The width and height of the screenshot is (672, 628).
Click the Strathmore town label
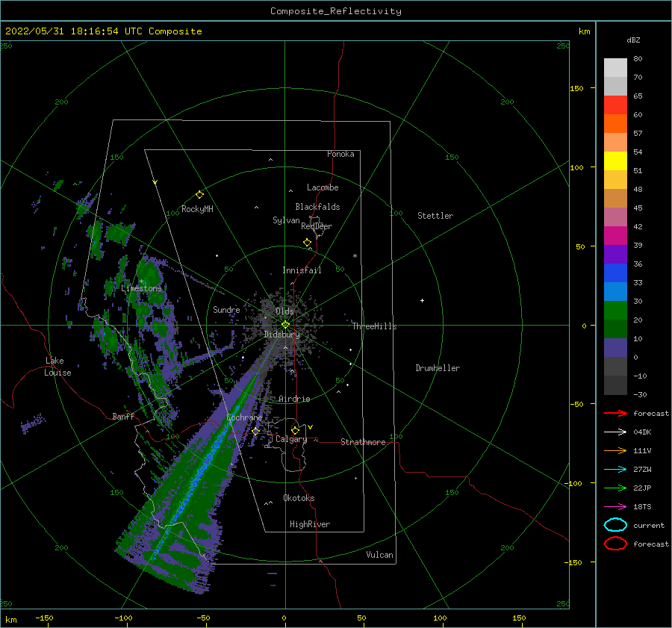tap(363, 442)
